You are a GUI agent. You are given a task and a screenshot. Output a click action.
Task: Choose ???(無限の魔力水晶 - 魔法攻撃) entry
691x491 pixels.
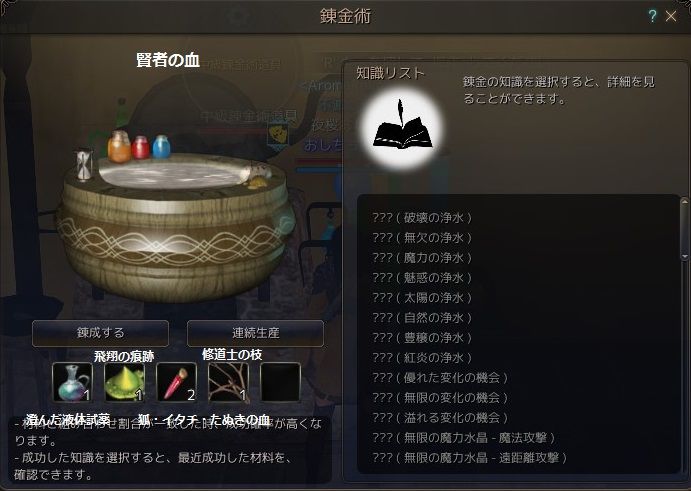pos(463,438)
